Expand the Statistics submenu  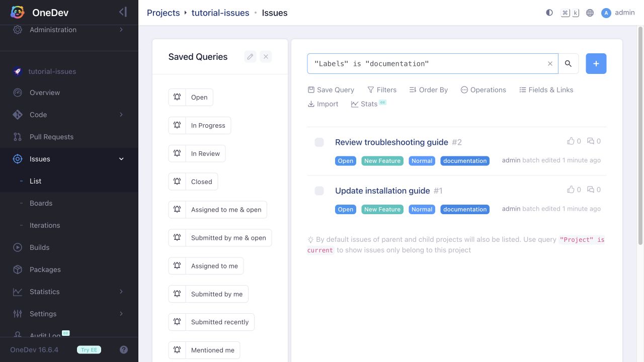click(121, 292)
